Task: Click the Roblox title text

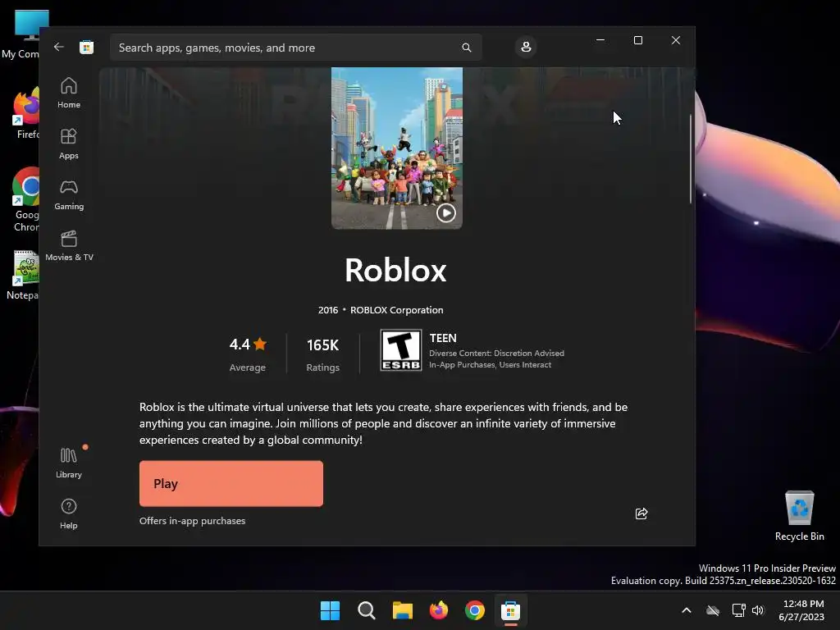Action: coord(395,270)
